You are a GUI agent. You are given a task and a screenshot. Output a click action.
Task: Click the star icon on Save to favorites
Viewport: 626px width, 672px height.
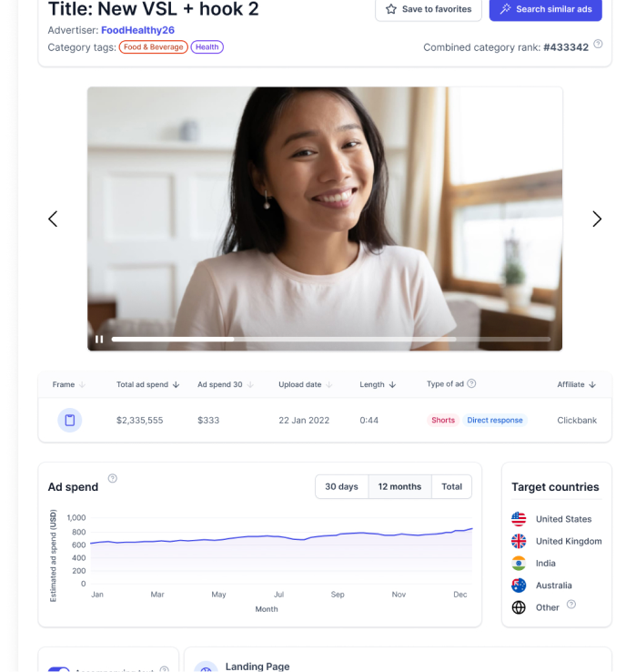point(390,9)
